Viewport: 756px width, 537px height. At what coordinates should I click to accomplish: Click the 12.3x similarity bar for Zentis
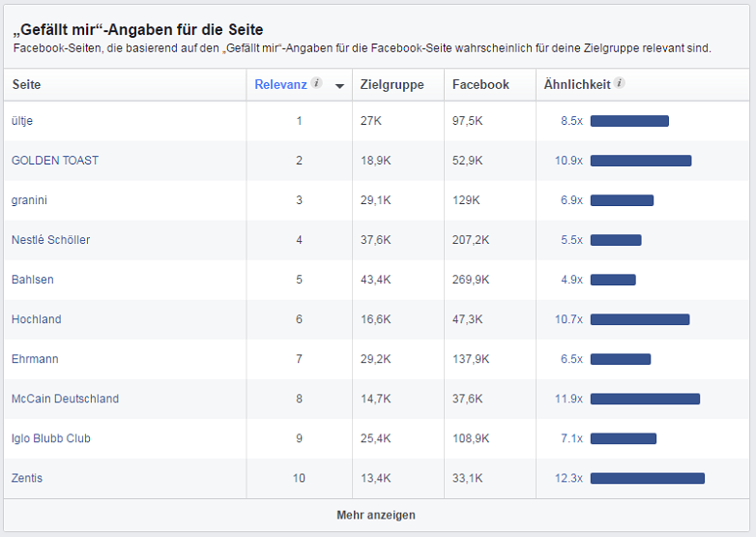pos(648,479)
